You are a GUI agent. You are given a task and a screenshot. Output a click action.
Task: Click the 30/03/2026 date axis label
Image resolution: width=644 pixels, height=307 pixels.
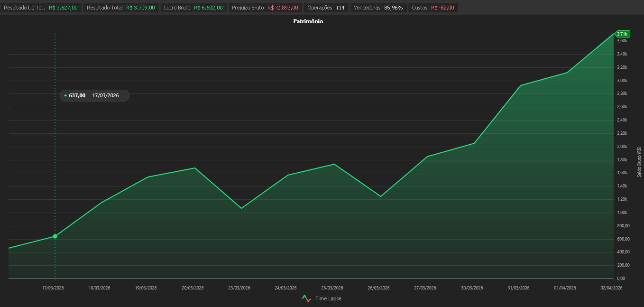(471, 288)
